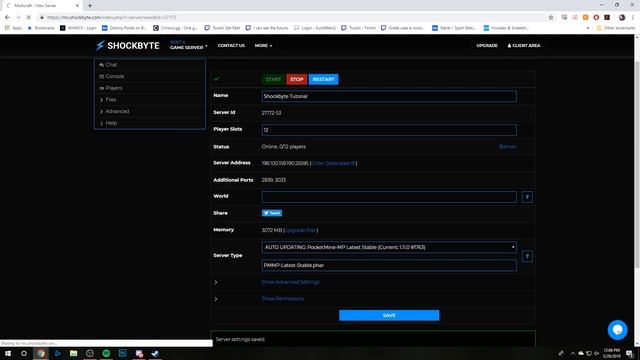The width and height of the screenshot is (640, 360).
Task: Open the Upgrade Plan link
Action: pos(301,230)
